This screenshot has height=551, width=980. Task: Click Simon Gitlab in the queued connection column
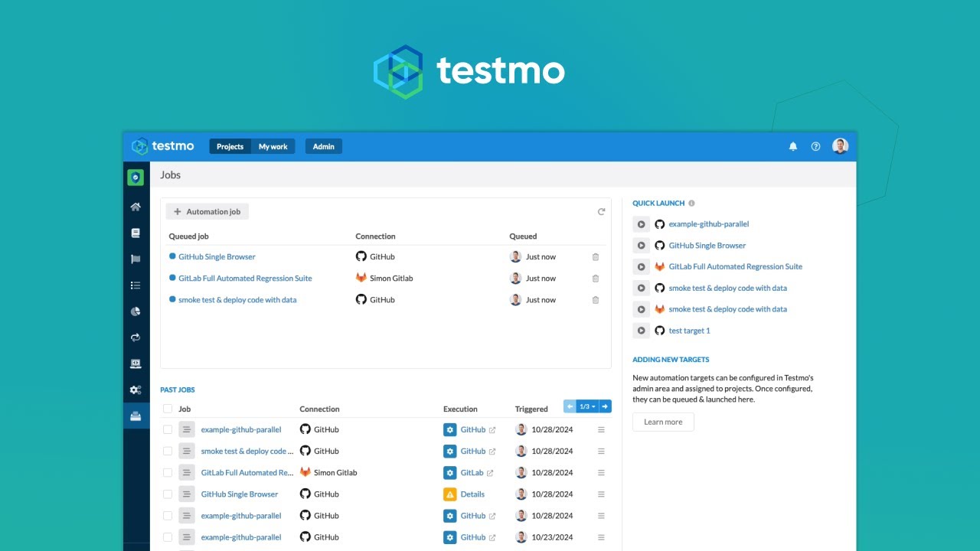[x=391, y=279]
